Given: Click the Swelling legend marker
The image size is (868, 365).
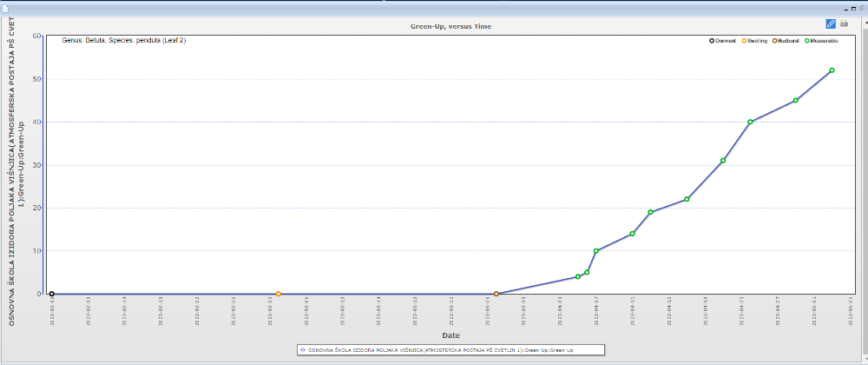Looking at the screenshot, I should pyautogui.click(x=745, y=41).
